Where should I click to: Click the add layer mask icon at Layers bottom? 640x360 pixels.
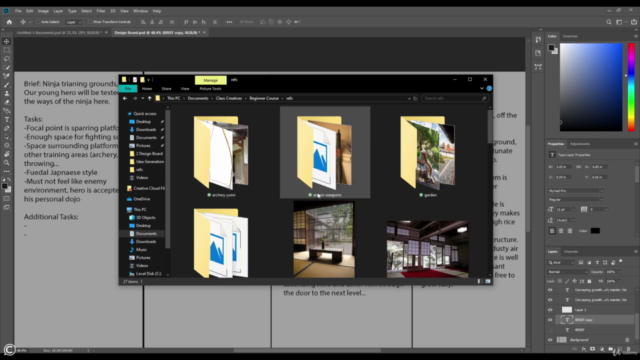pos(593,349)
